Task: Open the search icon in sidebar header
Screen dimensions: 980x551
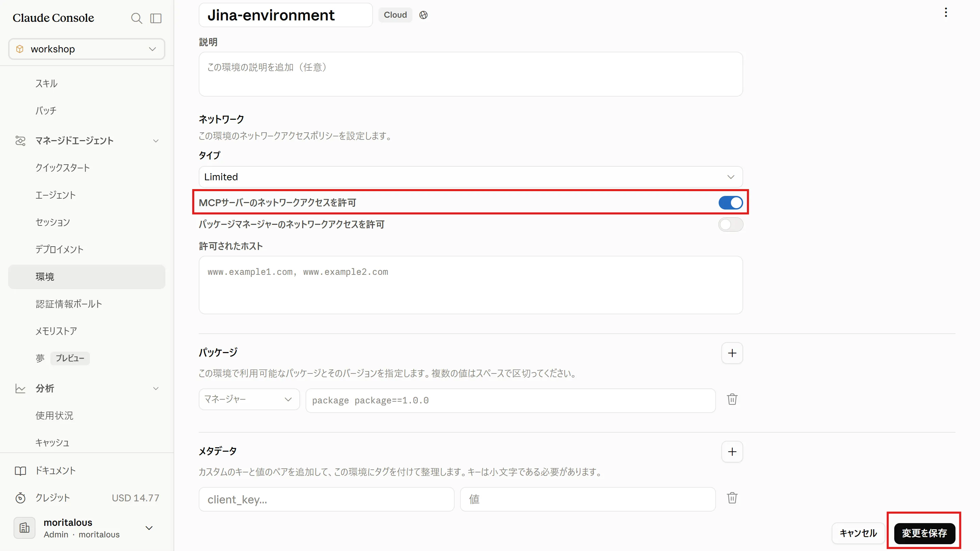Action: point(136,18)
